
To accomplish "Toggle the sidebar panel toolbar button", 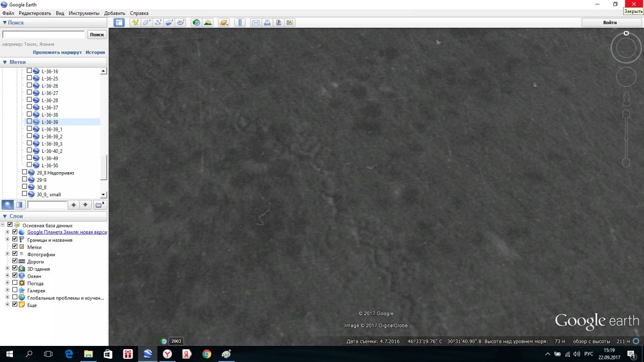I will click(119, 23).
